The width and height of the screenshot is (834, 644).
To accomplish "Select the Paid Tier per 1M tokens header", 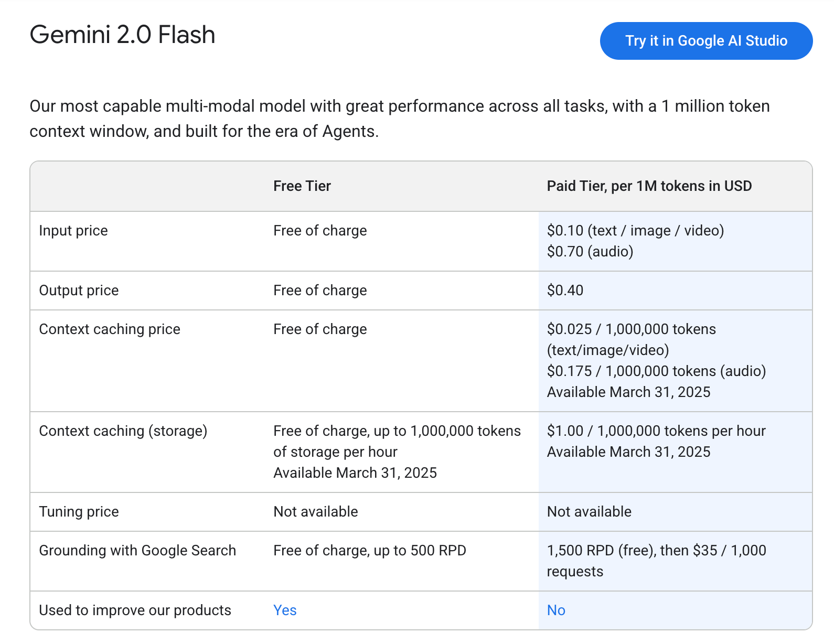I will pyautogui.click(x=649, y=186).
